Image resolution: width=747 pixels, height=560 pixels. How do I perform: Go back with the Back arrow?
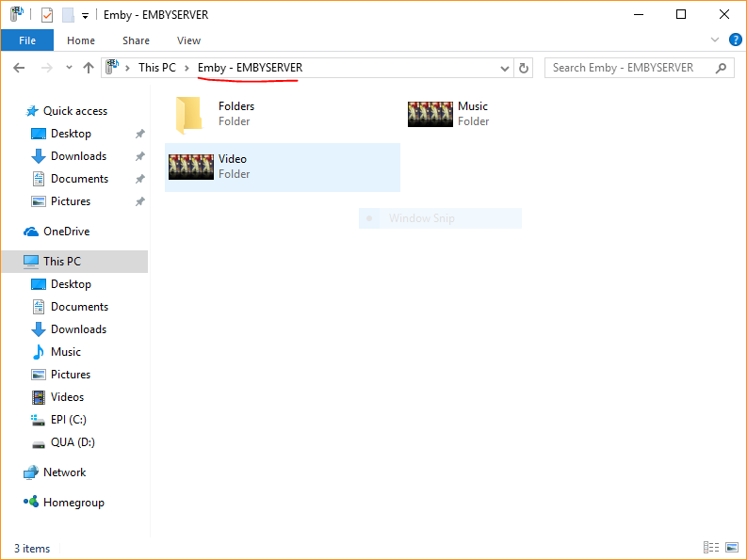(19, 68)
